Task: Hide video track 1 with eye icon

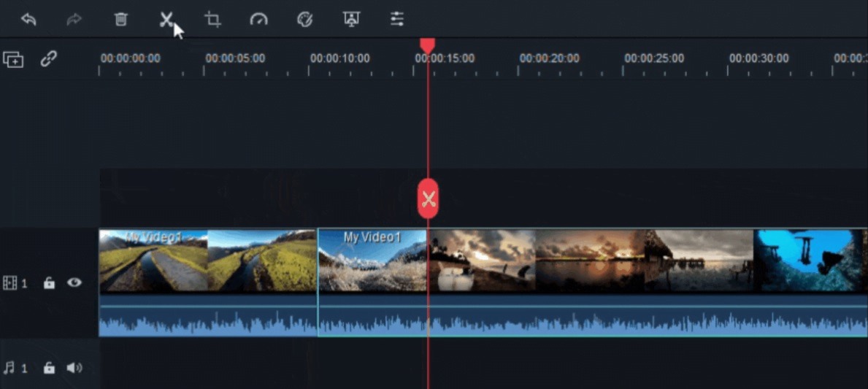Action: 74,282
